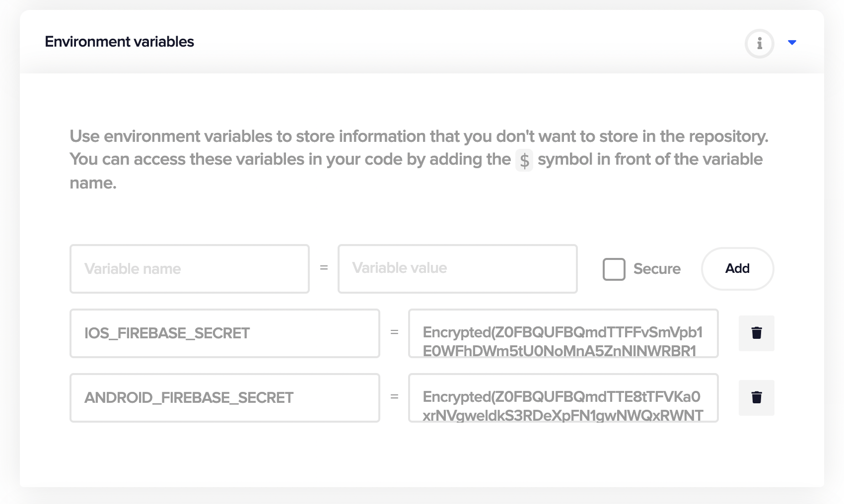Delete the IOS_FIREBASE_SECRET variable with trash icon
This screenshot has width=844, height=504.
pyautogui.click(x=756, y=333)
